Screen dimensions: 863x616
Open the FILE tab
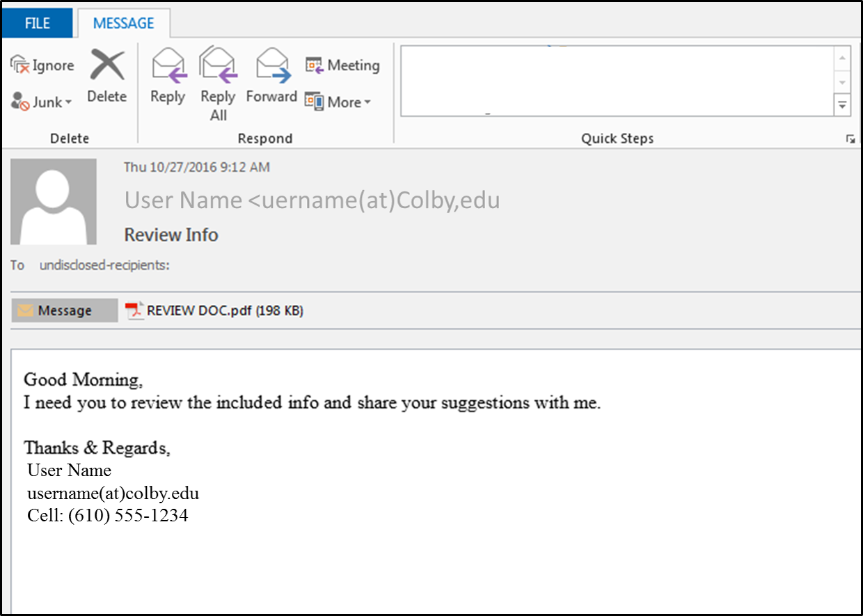click(x=37, y=23)
